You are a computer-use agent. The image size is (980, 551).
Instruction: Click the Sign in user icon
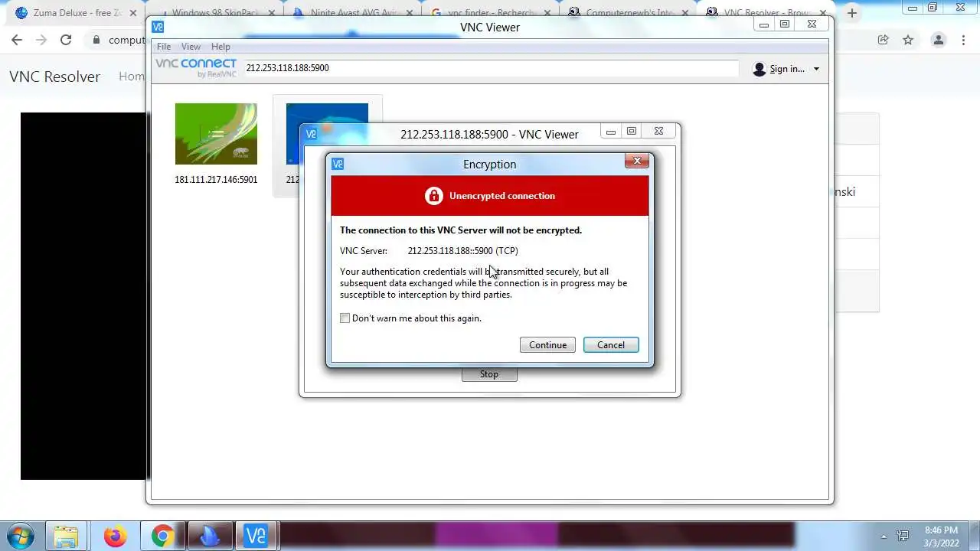pyautogui.click(x=759, y=69)
